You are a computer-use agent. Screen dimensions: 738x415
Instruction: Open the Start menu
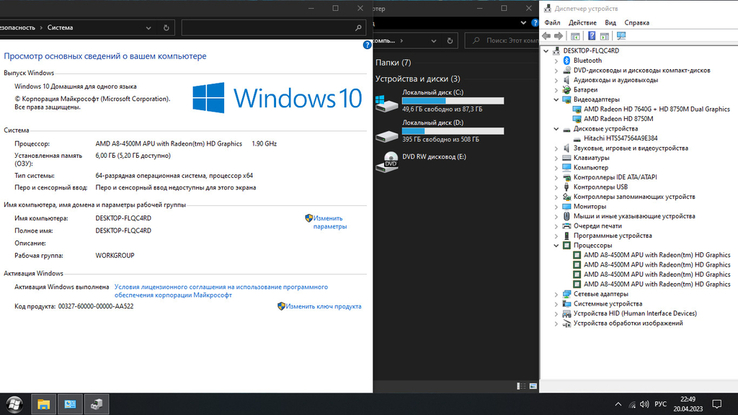(x=15, y=404)
